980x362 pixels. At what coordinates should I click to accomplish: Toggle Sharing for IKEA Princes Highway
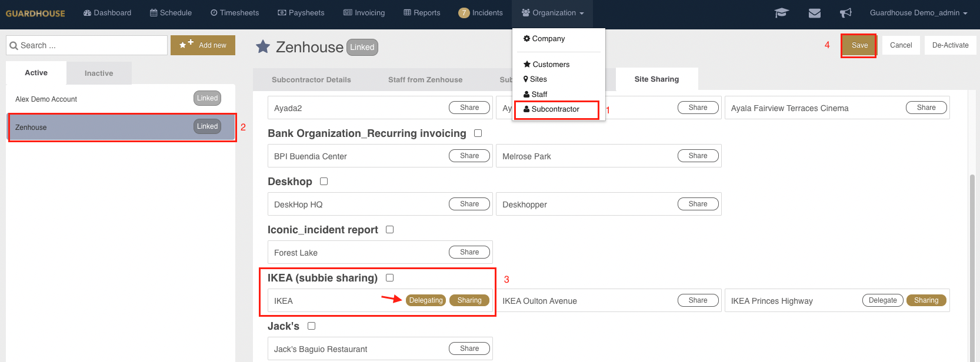coord(926,300)
